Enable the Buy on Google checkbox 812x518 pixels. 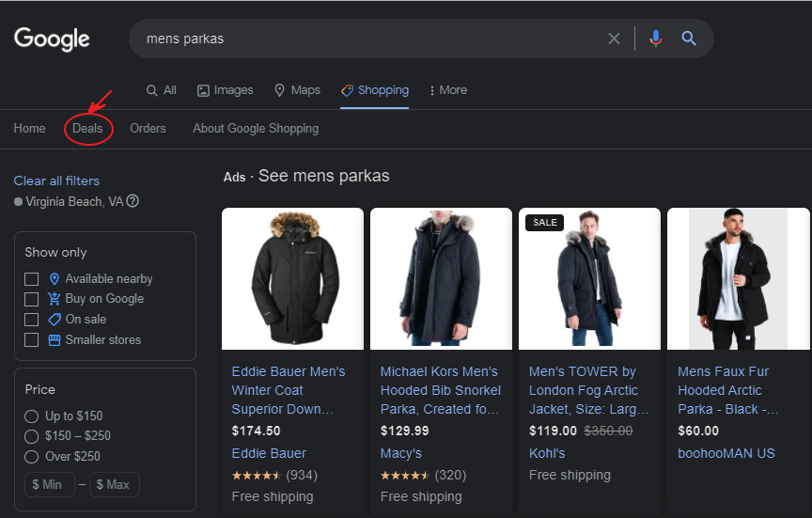[x=32, y=299]
